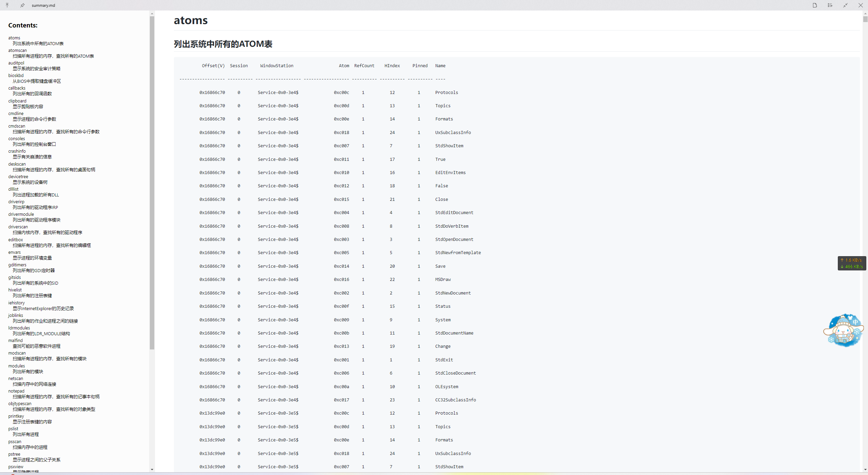The height and width of the screenshot is (475, 868).
Task: Click main document scrollbar up arrow
Action: coord(865,14)
